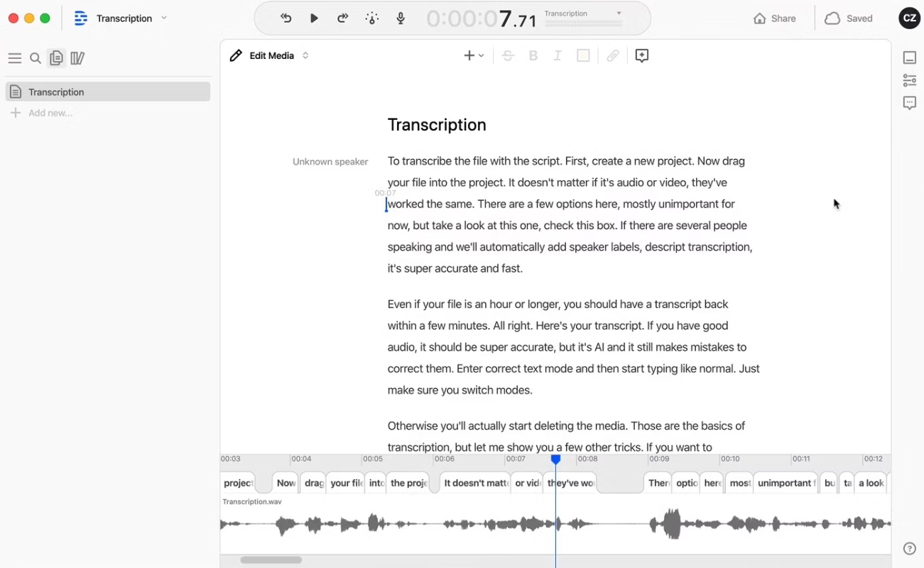Toggle bold formatting
This screenshot has width=924, height=568.
[x=533, y=55]
